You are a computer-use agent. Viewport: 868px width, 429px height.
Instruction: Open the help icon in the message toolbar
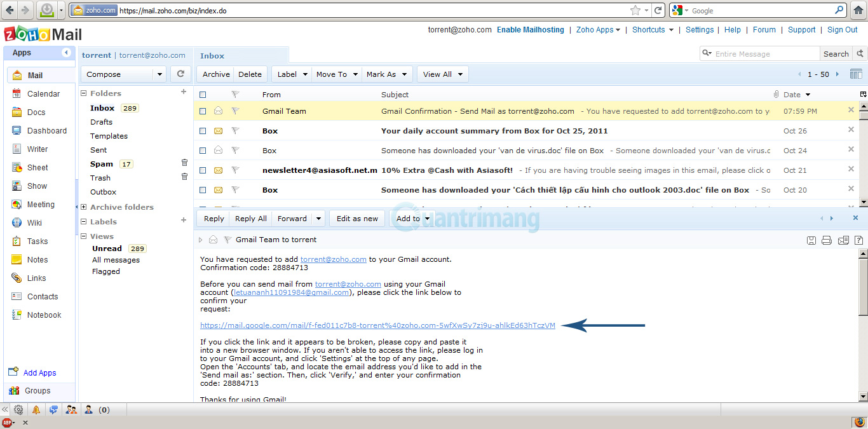coord(859,240)
